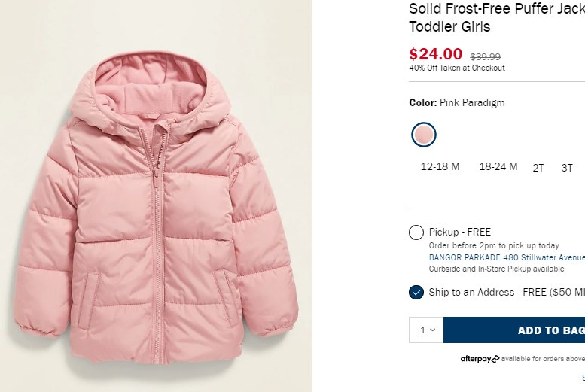Select size 12-18 M

point(440,166)
